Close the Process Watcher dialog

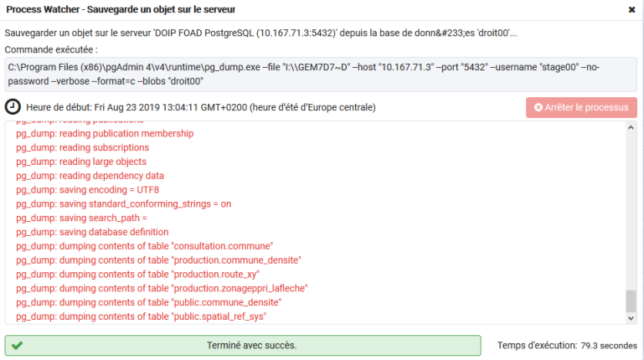(631, 10)
